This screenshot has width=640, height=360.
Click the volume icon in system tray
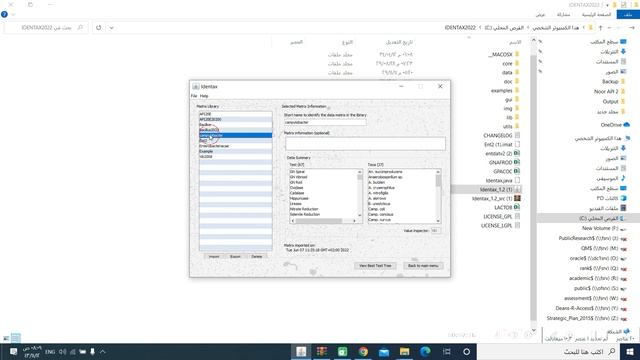coord(62,351)
